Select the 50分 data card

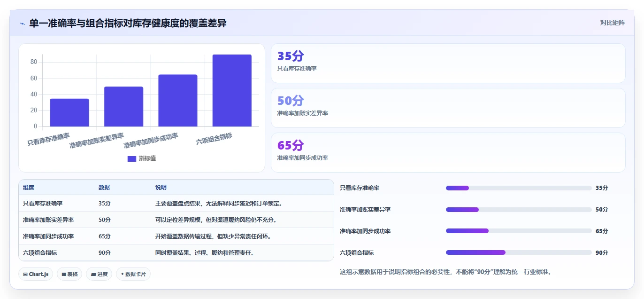[448, 108]
